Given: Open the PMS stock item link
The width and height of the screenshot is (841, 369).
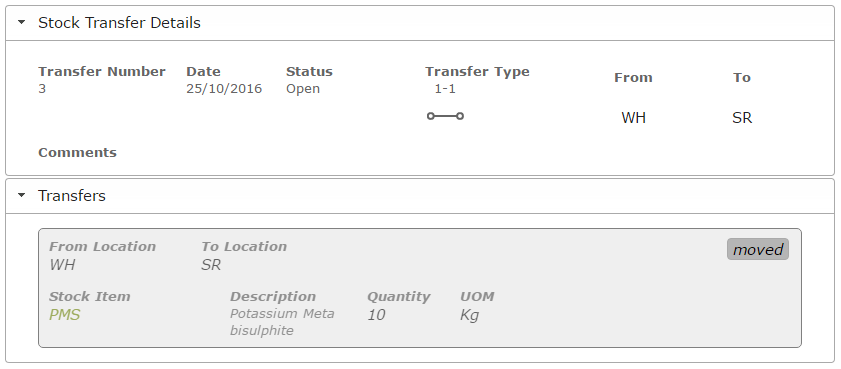Looking at the screenshot, I should [x=64, y=315].
